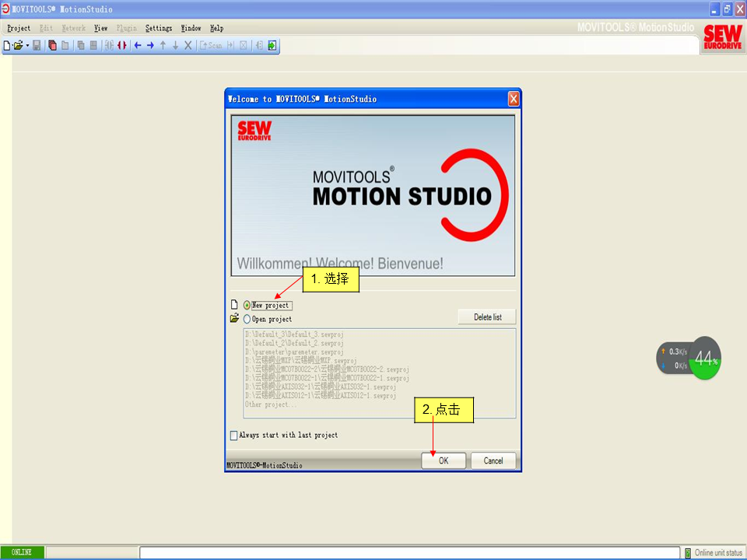747x560 pixels.
Task: Expand the dropdown arrow beside Open icon
Action: pos(27,45)
